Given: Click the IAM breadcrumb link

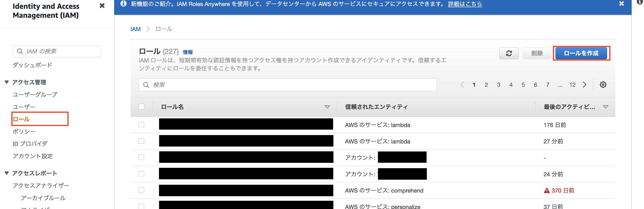Looking at the screenshot, I should [136, 29].
